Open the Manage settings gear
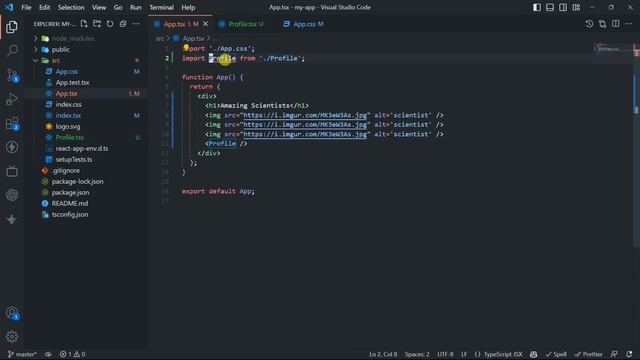640x360 pixels. (12, 337)
